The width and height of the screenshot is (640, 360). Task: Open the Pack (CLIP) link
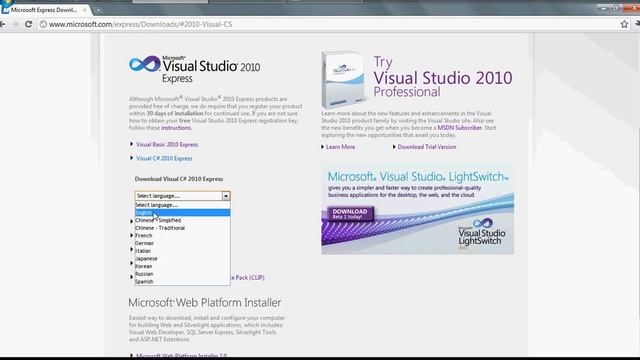pos(248,278)
